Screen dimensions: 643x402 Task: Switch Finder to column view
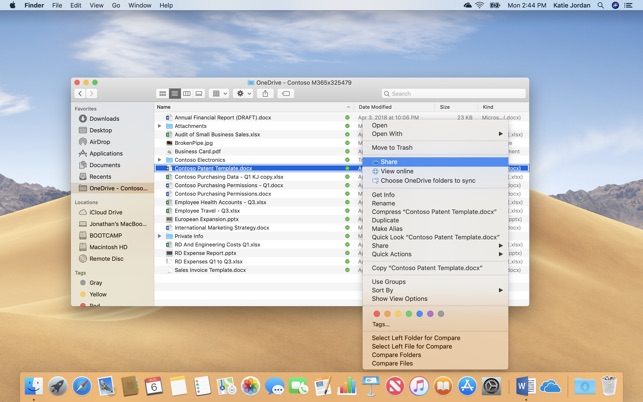click(x=187, y=94)
